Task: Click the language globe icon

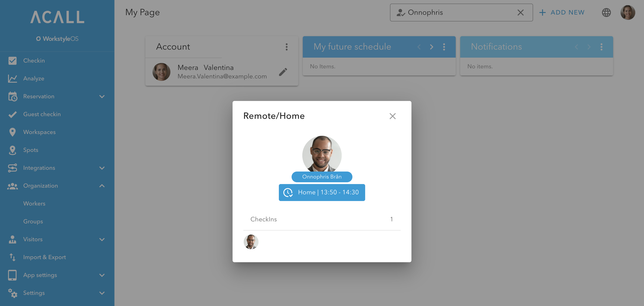Action: (x=606, y=12)
